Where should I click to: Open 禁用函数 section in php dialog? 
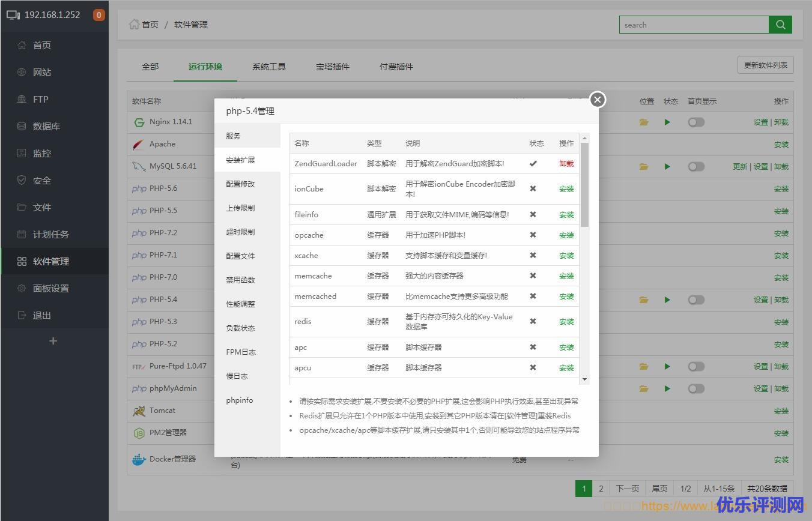click(x=247, y=280)
